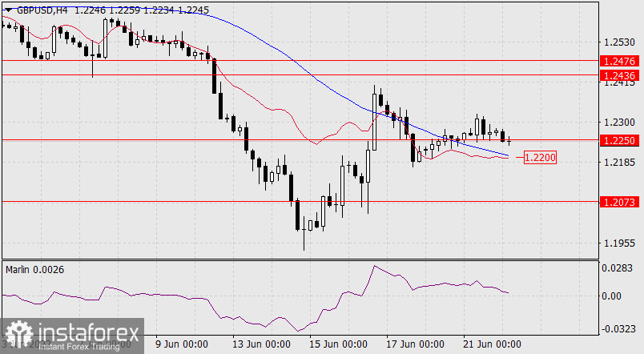The width and height of the screenshot is (644, 354).
Task: Click the 1.2530 price scale value
Action: point(619,42)
